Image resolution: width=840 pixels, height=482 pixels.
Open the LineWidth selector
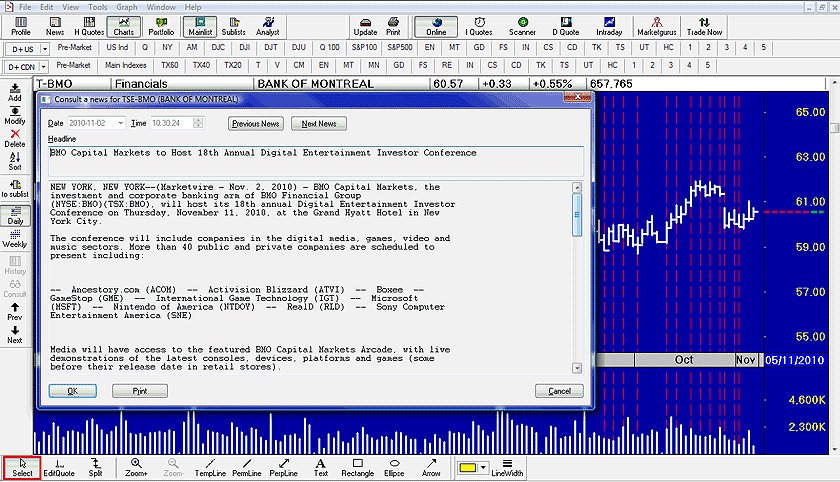pos(507,468)
